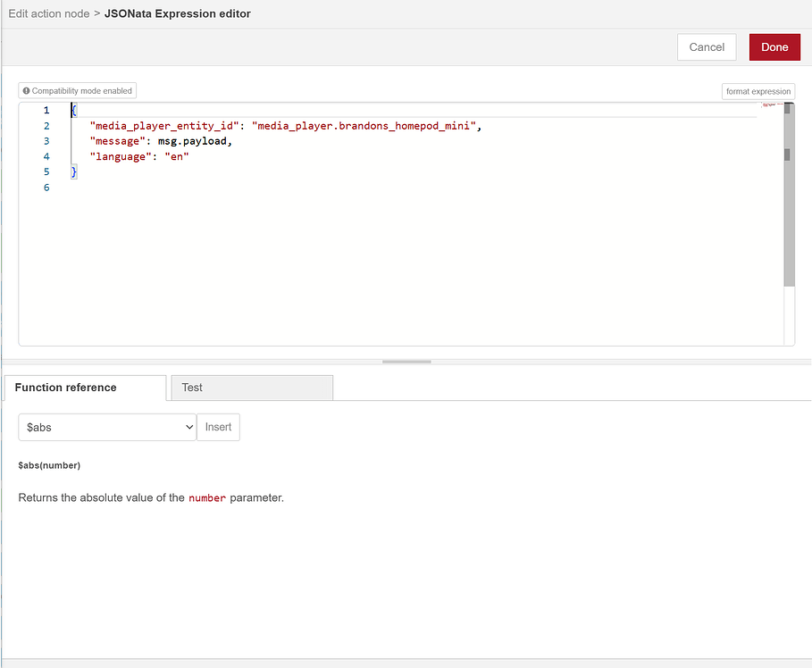The width and height of the screenshot is (812, 668).
Task: Click the info icon on Compatibility mode badge
Action: pos(25,90)
